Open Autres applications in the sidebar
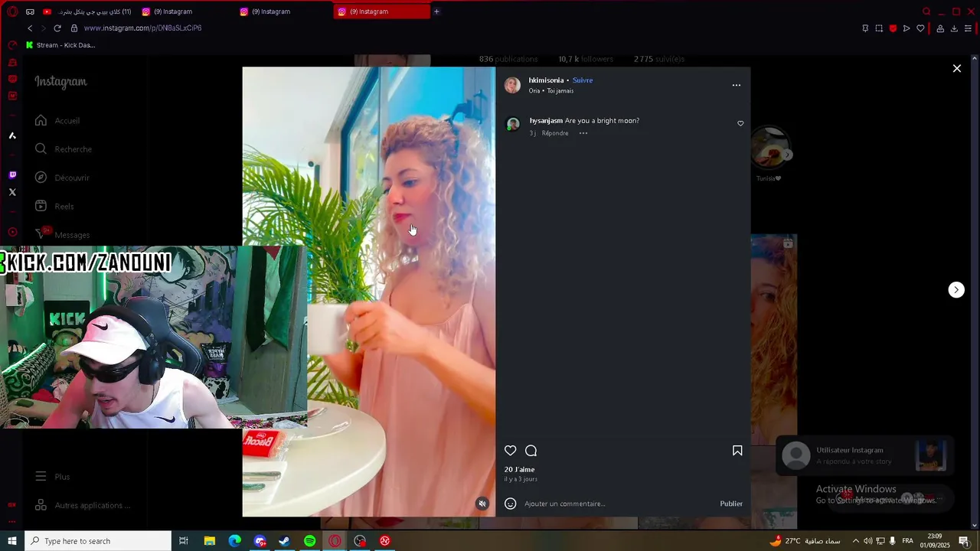This screenshot has height=551, width=980. pyautogui.click(x=83, y=505)
